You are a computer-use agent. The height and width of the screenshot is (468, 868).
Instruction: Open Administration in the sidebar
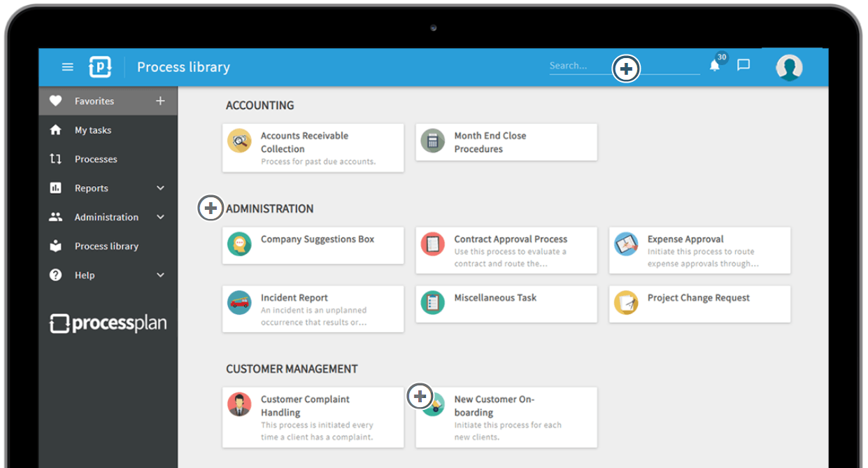pyautogui.click(x=106, y=217)
